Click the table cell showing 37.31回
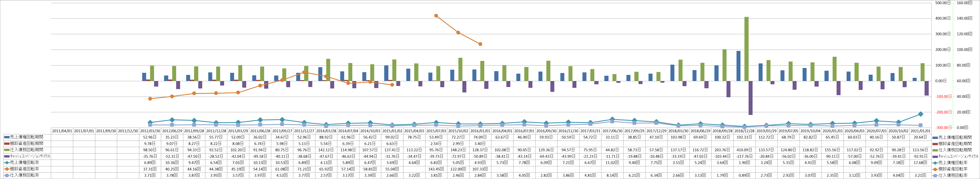 pyautogui.click(x=150, y=169)
